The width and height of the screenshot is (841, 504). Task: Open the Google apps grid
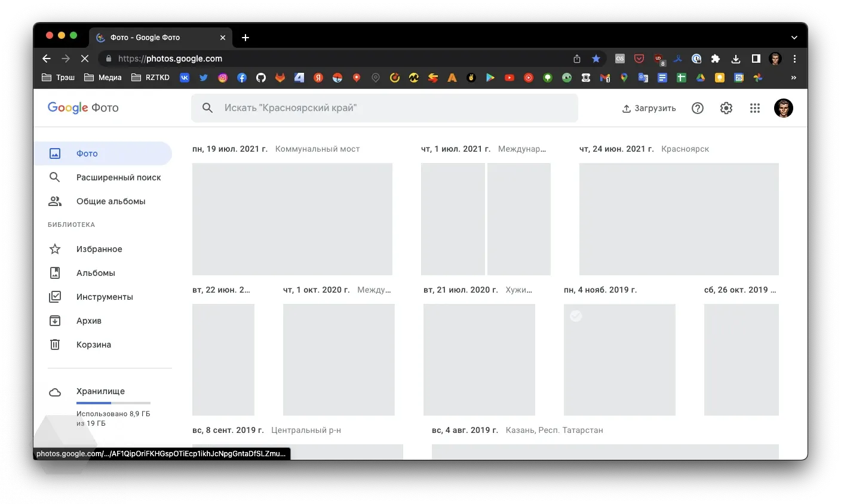click(x=755, y=108)
